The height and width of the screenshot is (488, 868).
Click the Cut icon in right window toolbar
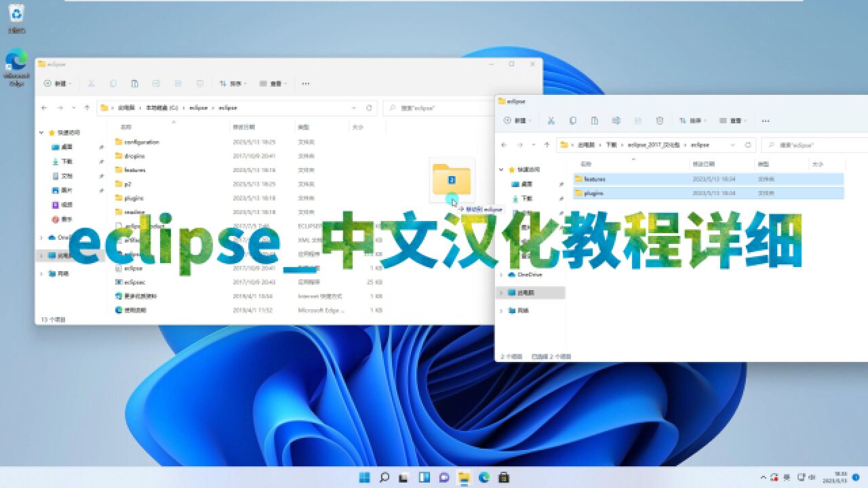coord(551,121)
